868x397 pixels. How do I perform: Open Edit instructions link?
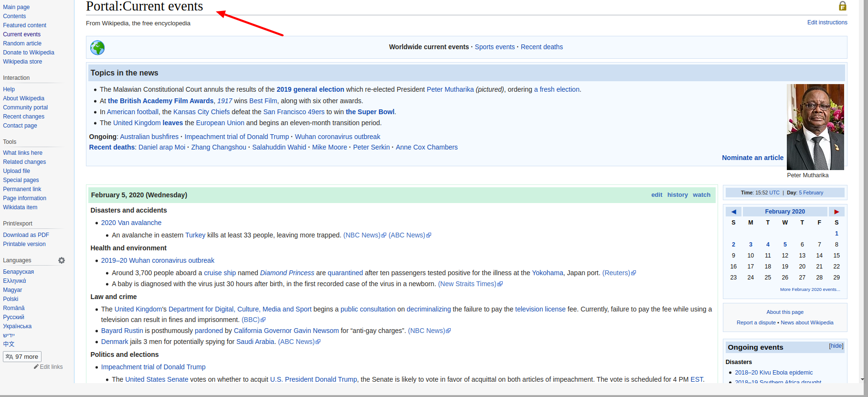[827, 22]
